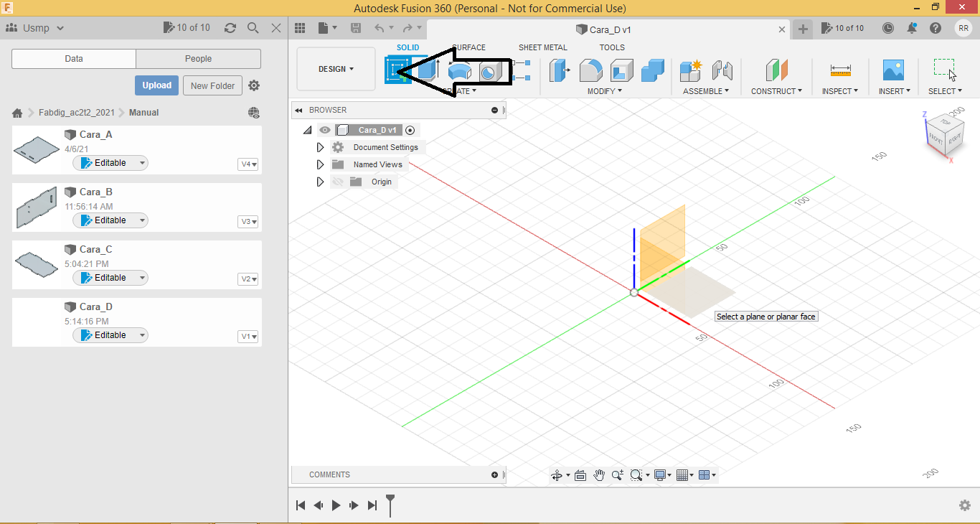Activate the Cara_D v1 component radio button

410,130
